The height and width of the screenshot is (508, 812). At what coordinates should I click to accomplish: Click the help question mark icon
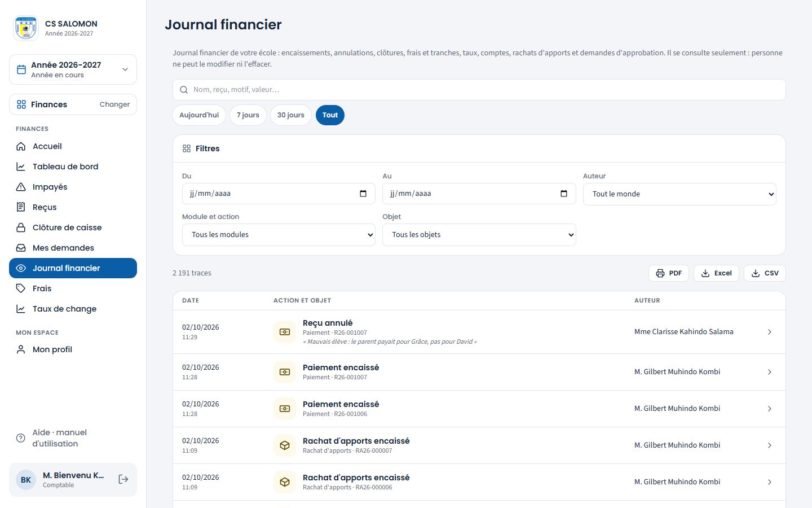point(21,438)
